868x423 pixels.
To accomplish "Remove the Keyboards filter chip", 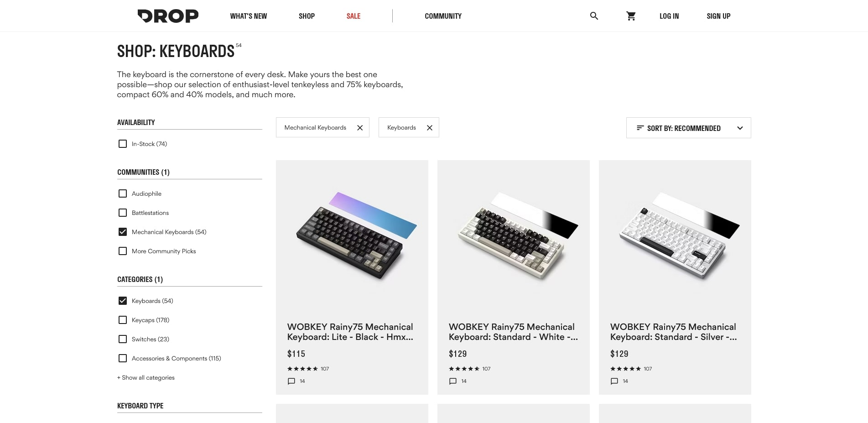I will pyautogui.click(x=429, y=128).
